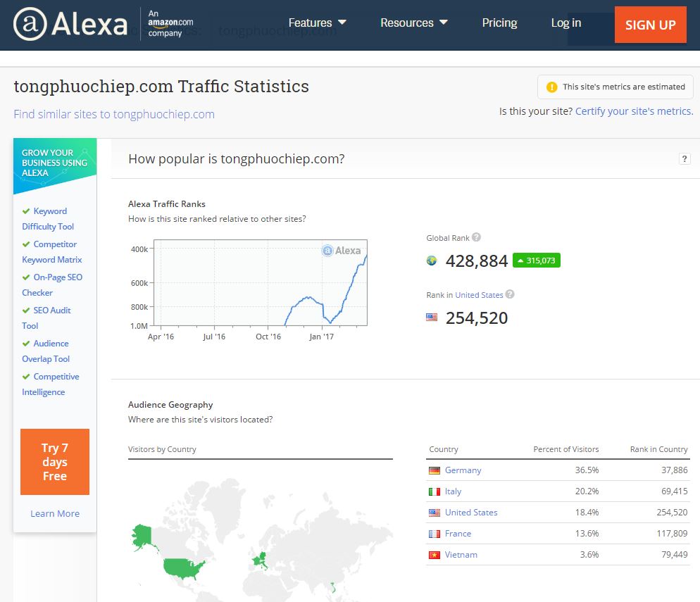The width and height of the screenshot is (700, 602).
Task: Click the green rank change badge 315,073
Action: tap(536, 261)
